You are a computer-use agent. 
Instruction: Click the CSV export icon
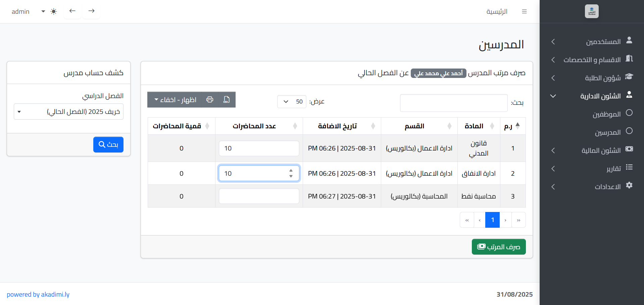(x=227, y=100)
